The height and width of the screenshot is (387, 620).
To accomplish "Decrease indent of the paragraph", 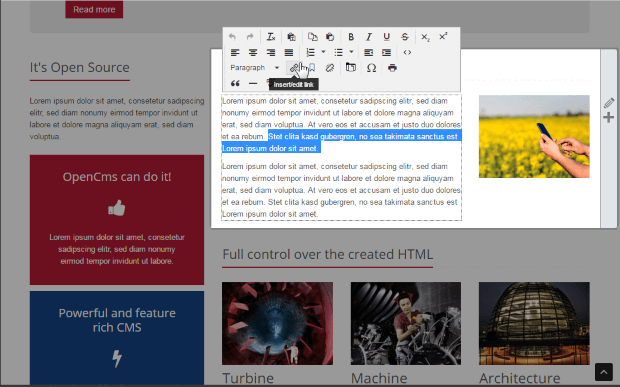I will (369, 52).
